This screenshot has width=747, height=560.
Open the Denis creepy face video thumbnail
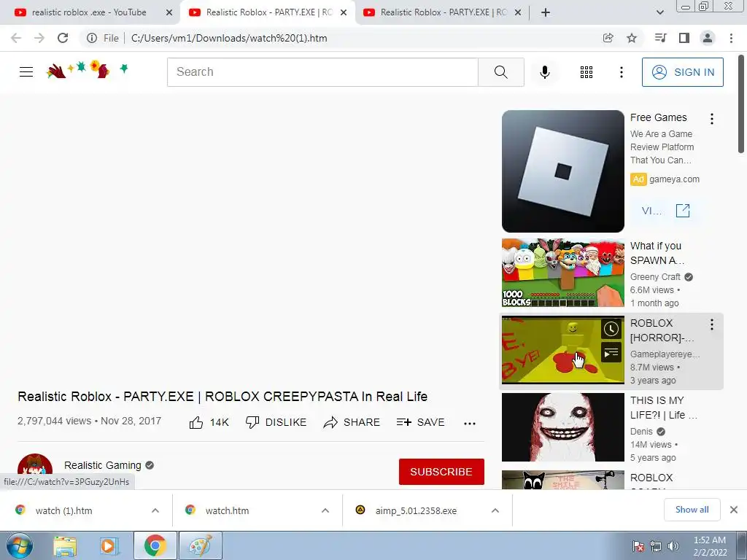(562, 427)
